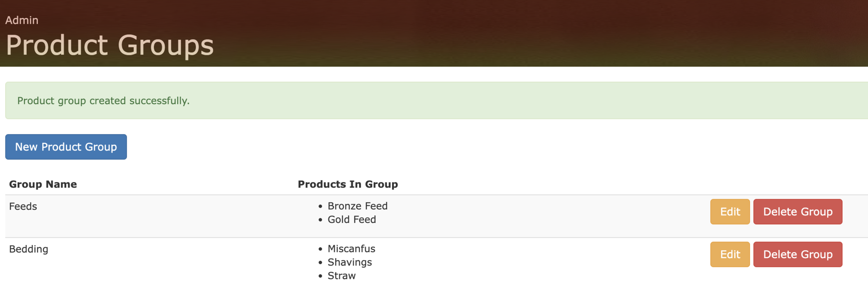Click the bullet before Miscanfus

tap(320, 249)
